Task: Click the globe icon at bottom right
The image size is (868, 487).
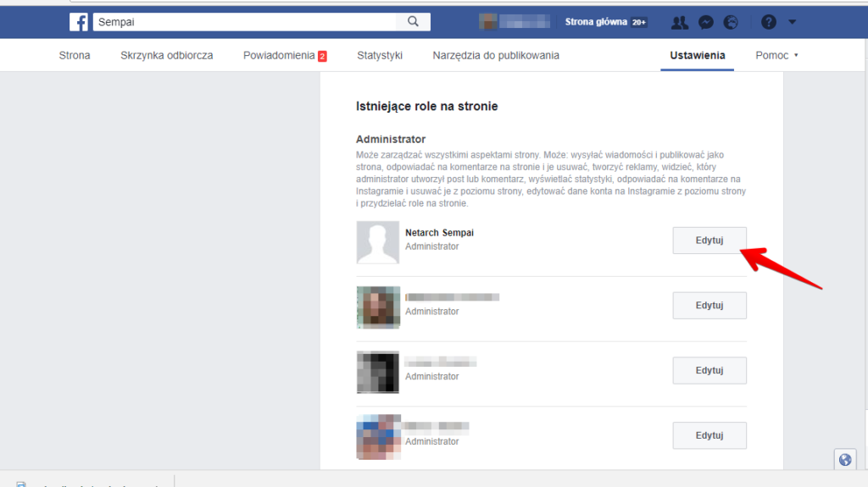Action: 845,460
